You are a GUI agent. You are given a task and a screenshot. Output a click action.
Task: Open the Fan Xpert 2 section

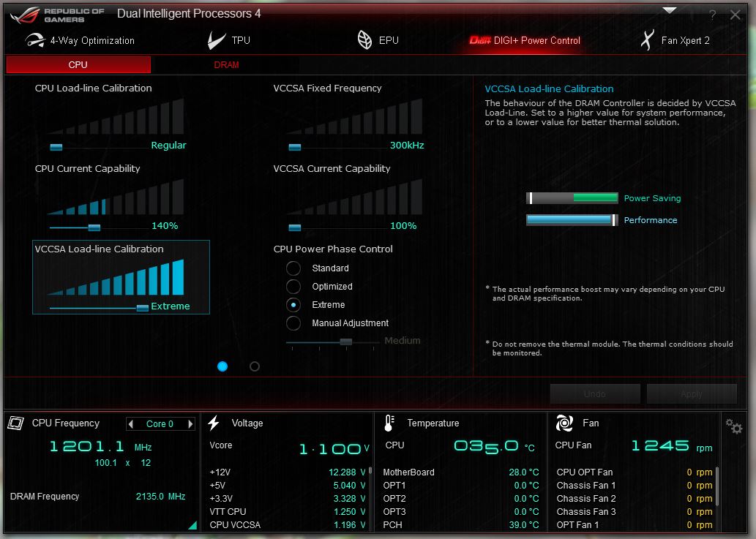(x=675, y=40)
